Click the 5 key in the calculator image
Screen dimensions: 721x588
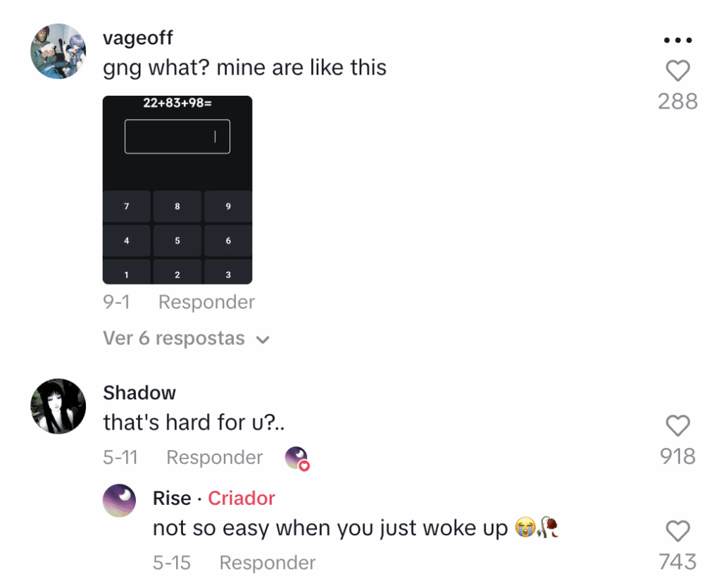click(177, 240)
